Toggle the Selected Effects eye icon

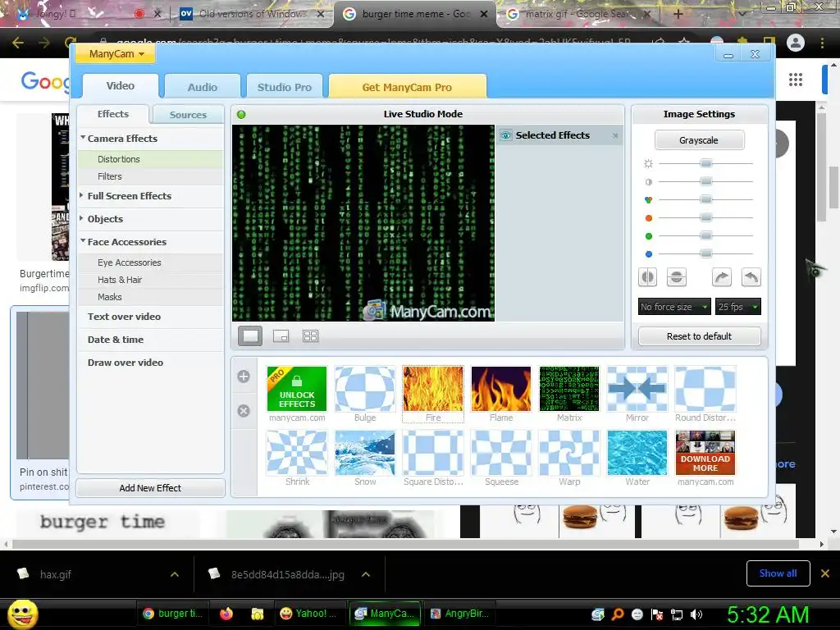[505, 135]
